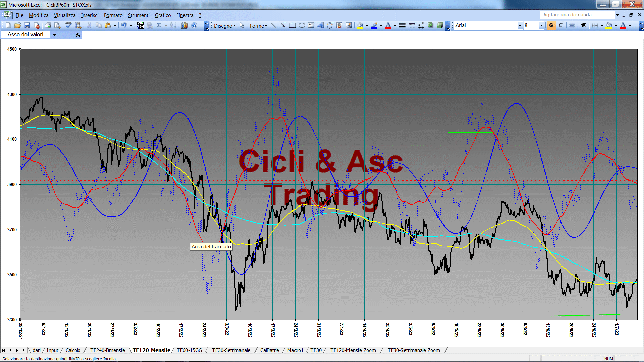The image size is (644, 362).
Task: Apply Drawing toolbar yellow Fill Color bucket
Action: click(360, 25)
